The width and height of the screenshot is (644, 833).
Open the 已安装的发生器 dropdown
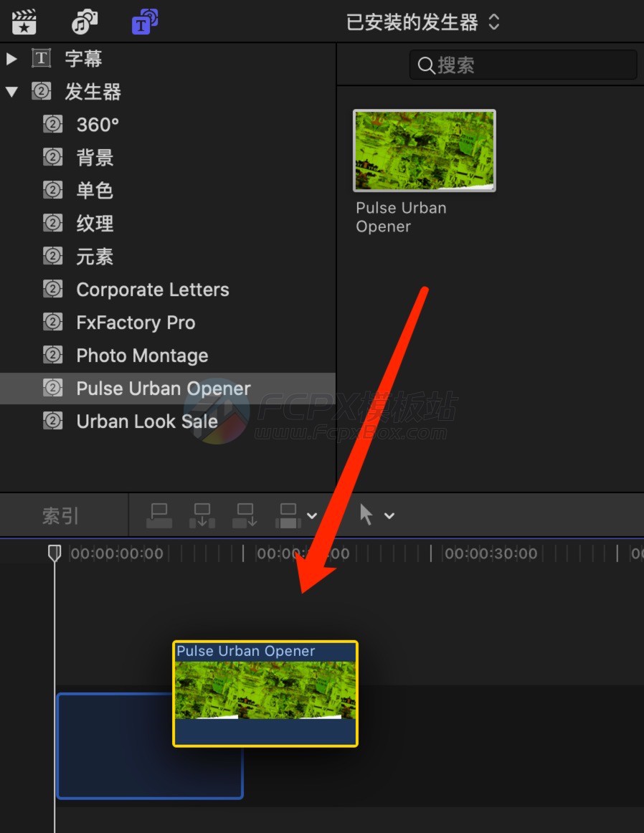click(423, 22)
